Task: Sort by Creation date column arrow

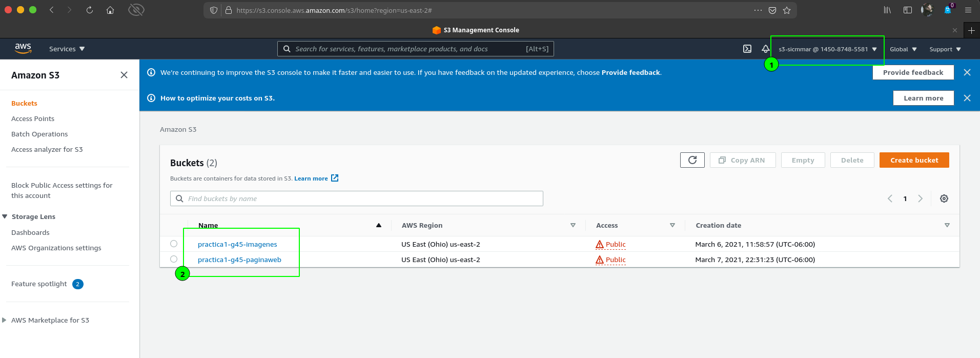Action: point(947,225)
